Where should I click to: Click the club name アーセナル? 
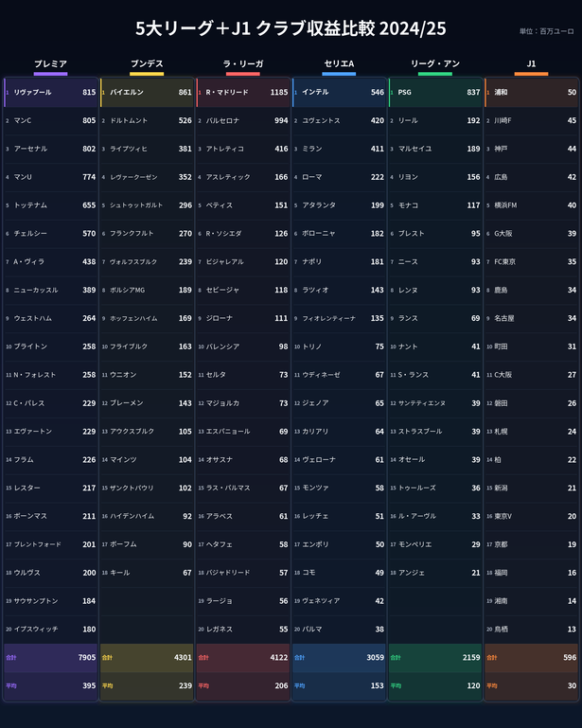coord(30,149)
